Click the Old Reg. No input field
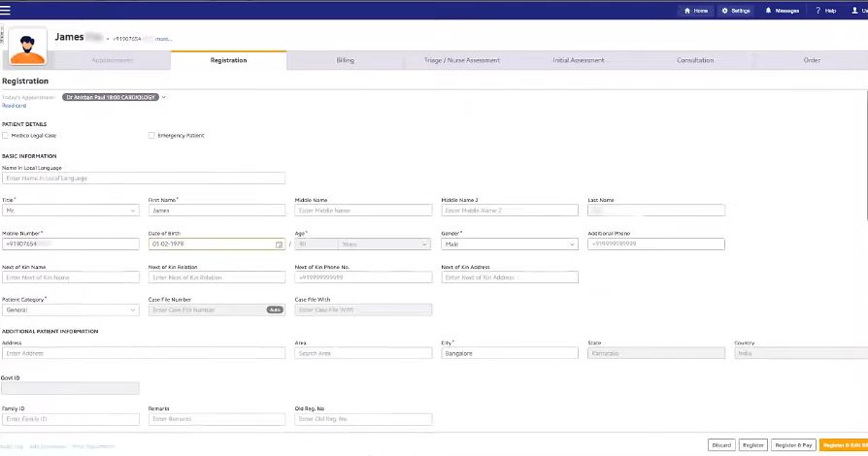The width and height of the screenshot is (868, 456). pyautogui.click(x=363, y=419)
